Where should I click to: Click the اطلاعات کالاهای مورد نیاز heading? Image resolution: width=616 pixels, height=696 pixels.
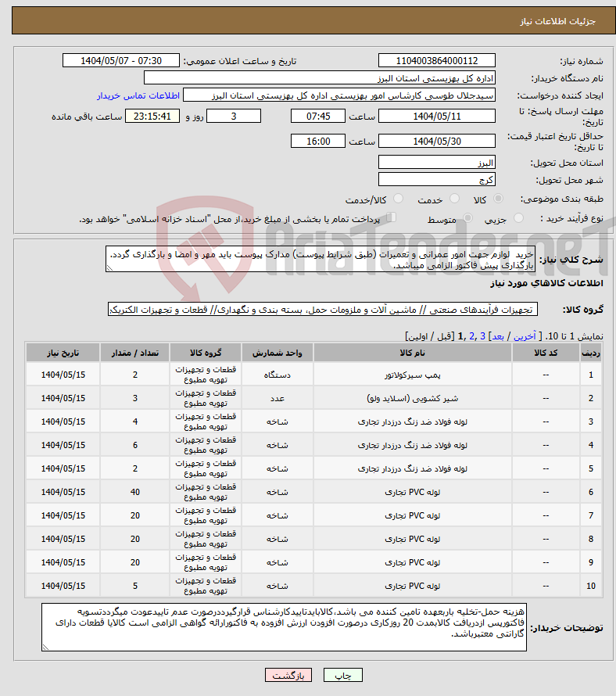[546, 284]
